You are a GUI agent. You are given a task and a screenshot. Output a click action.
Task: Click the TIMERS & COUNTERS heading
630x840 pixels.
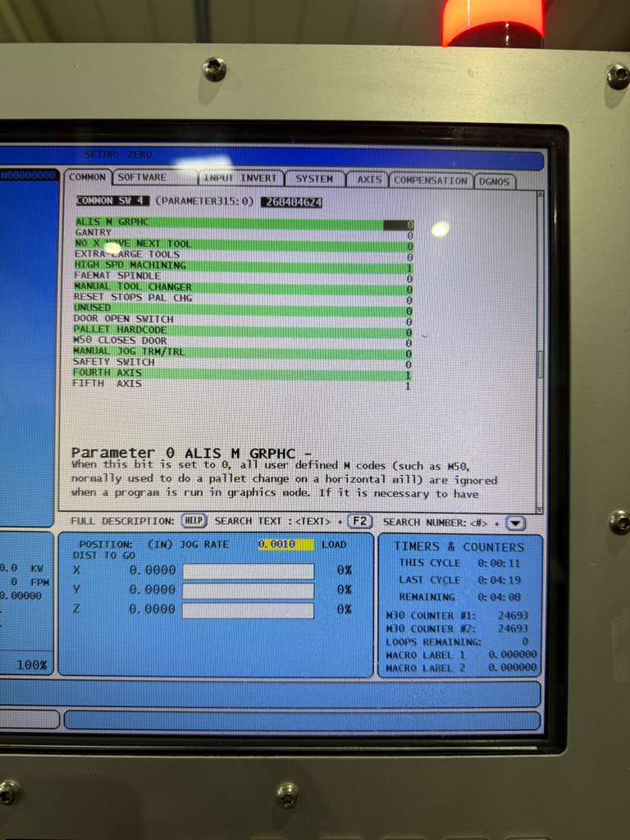(x=459, y=547)
